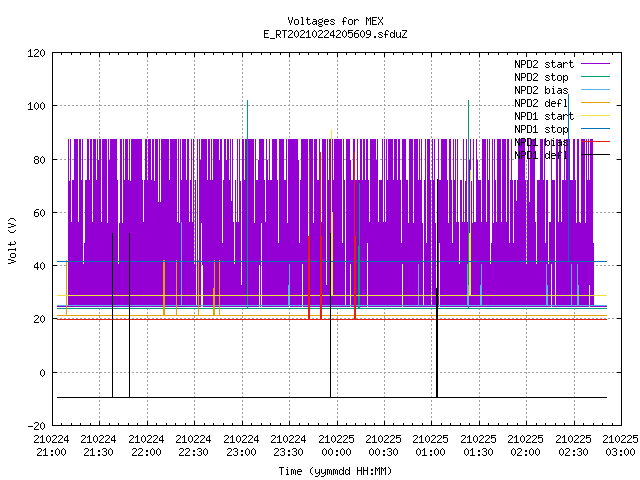Click the blue NPD1 stop legend line
This screenshot has width=640, height=480.
click(x=596, y=129)
